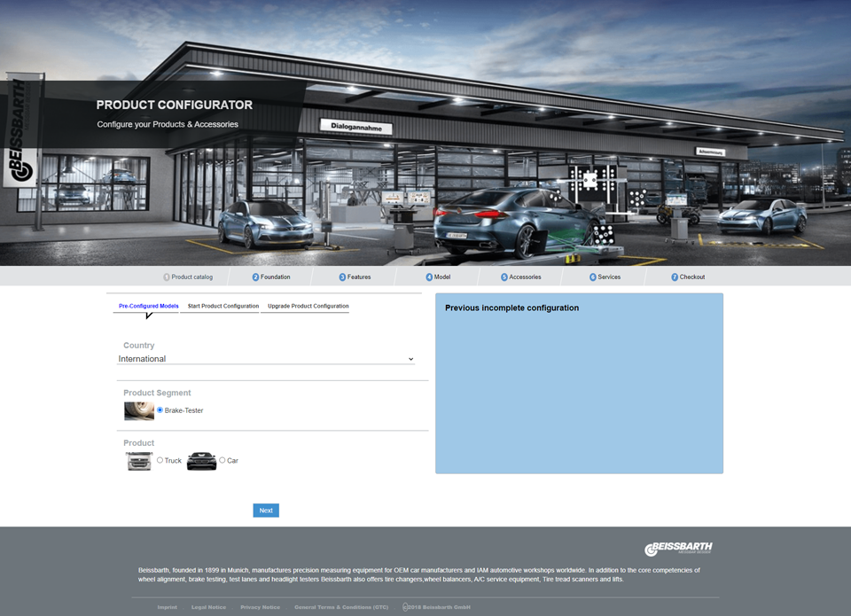Go to step 1 Product catalog
The height and width of the screenshot is (616, 851).
coord(188,277)
